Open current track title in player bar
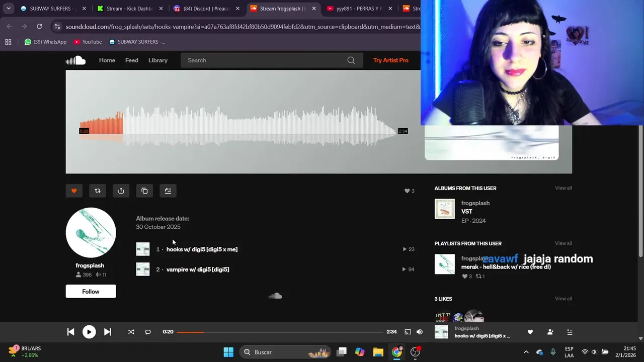 (x=482, y=336)
